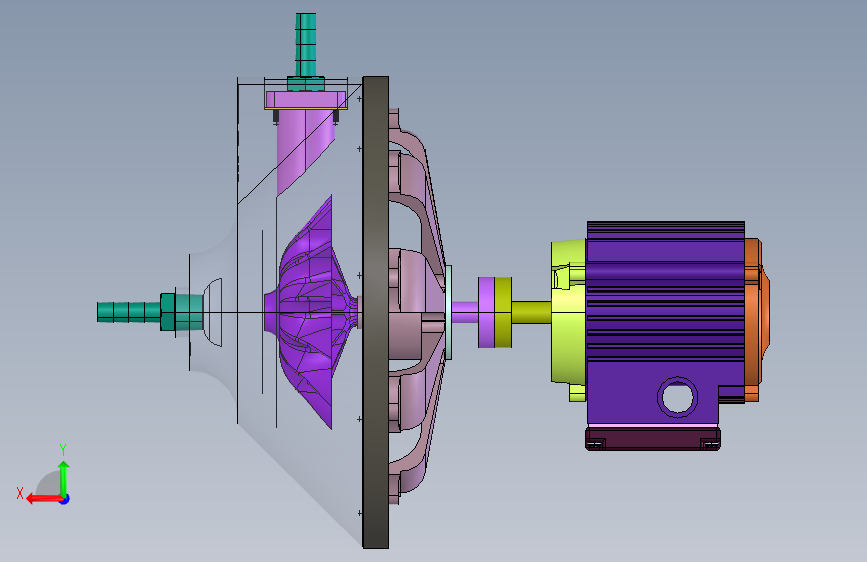The width and height of the screenshot is (867, 562).
Task: Click the red X axis arrow of the triad
Action: (x=44, y=499)
